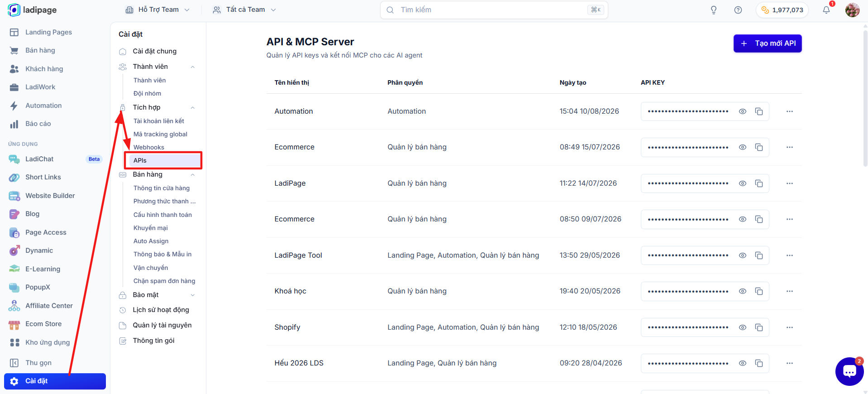The image size is (868, 394).
Task: Click the Tạo mới API button
Action: [768, 43]
